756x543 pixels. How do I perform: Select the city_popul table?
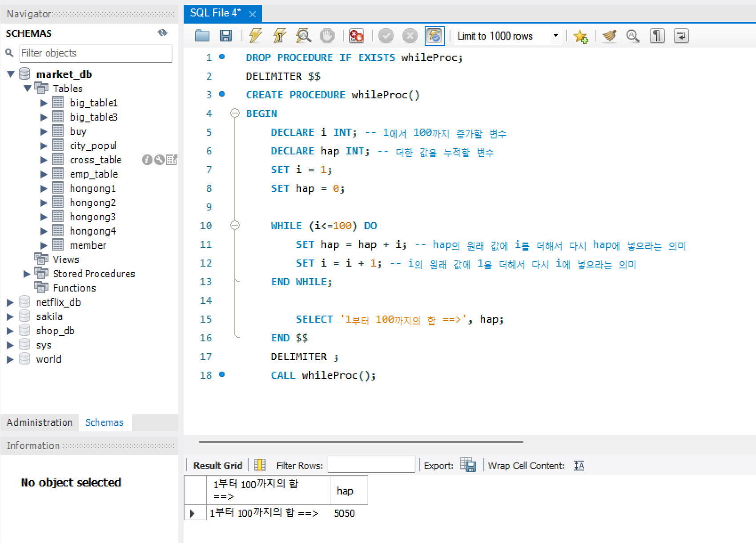tap(93, 146)
